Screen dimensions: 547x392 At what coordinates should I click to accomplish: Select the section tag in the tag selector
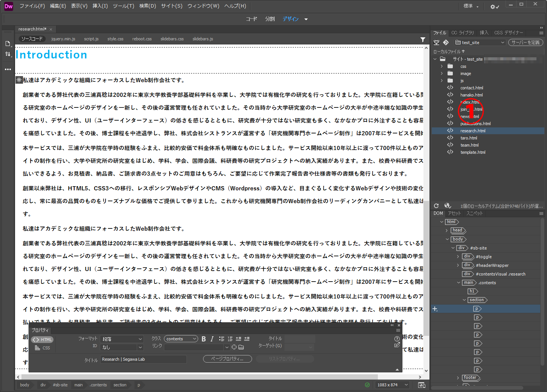[x=120, y=385]
